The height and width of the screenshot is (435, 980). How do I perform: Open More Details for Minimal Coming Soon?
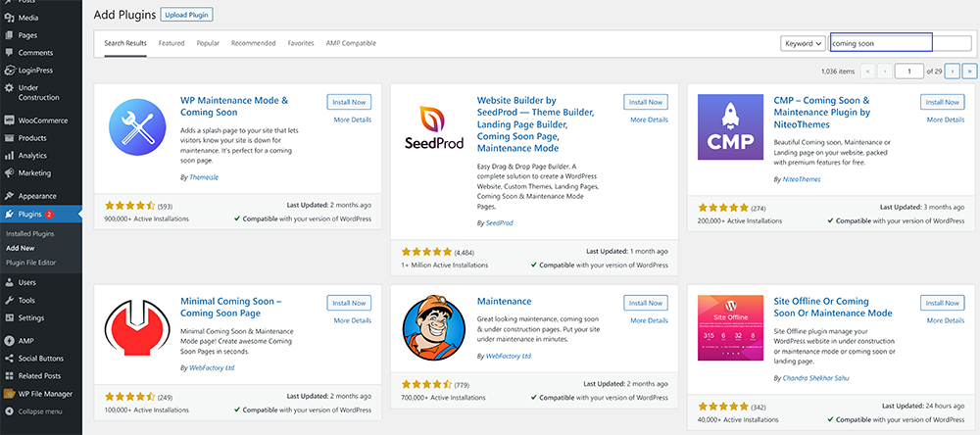tap(353, 320)
